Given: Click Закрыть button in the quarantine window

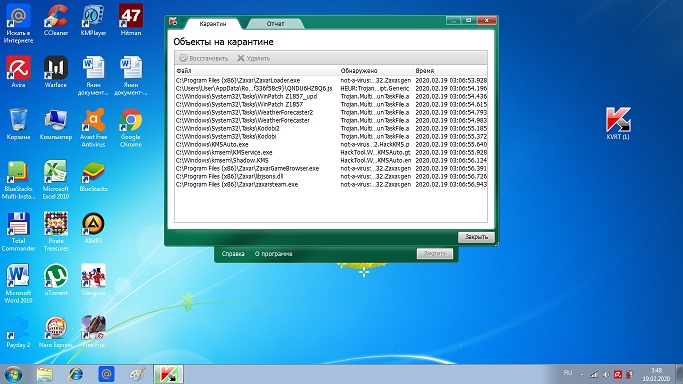Looking at the screenshot, I should (476, 237).
